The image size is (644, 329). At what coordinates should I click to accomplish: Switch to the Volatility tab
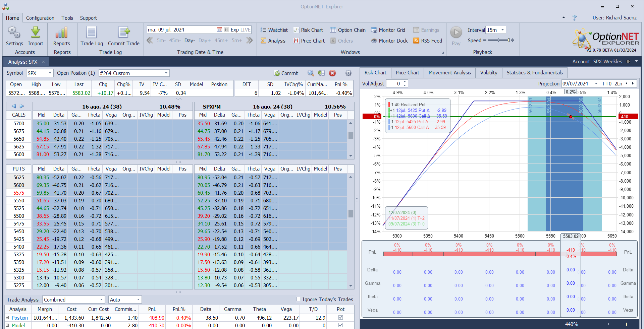[489, 73]
